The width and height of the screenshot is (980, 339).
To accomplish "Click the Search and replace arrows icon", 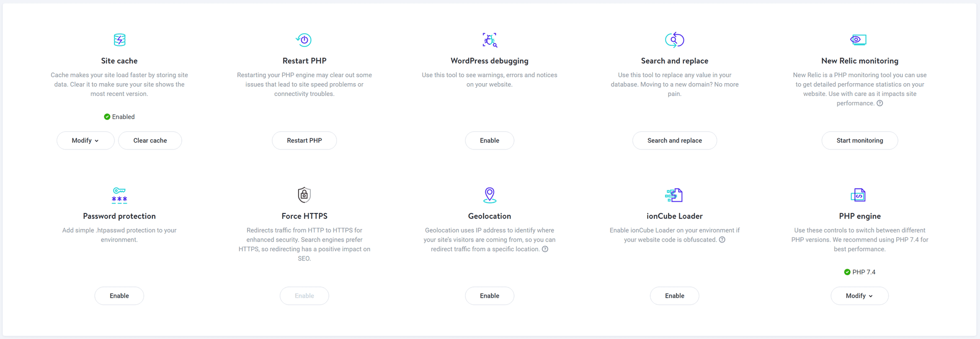I will (674, 39).
